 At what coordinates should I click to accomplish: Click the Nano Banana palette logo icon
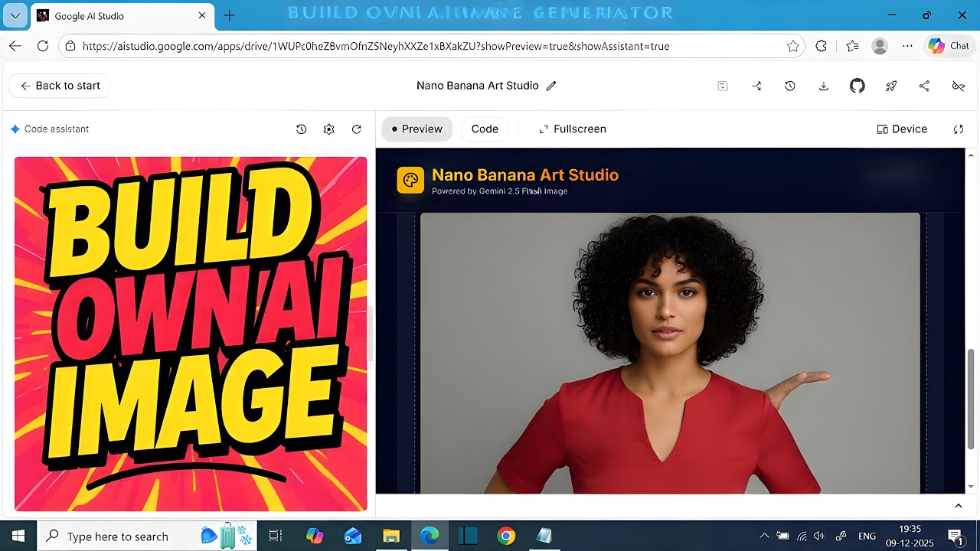[x=410, y=180]
